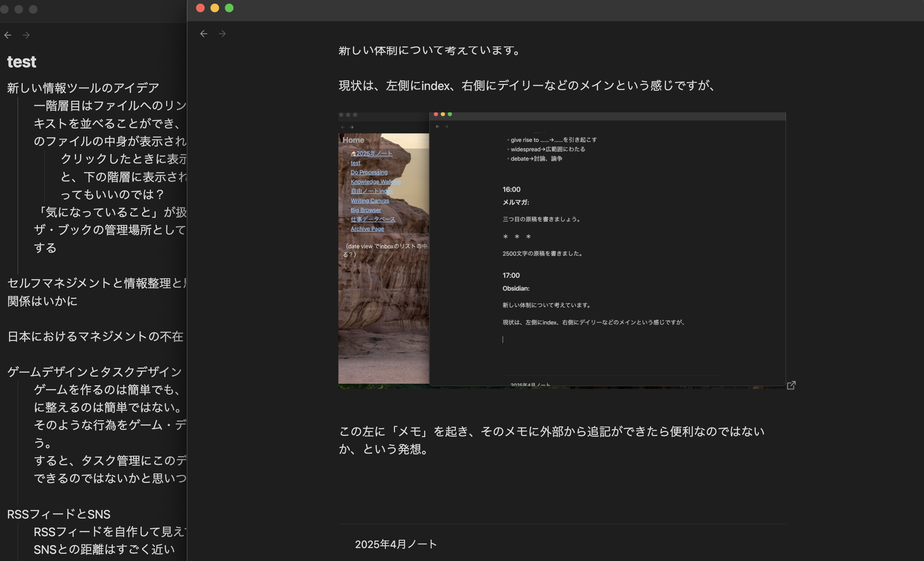
Task: Click the green zoom button on the right window
Action: point(229,8)
